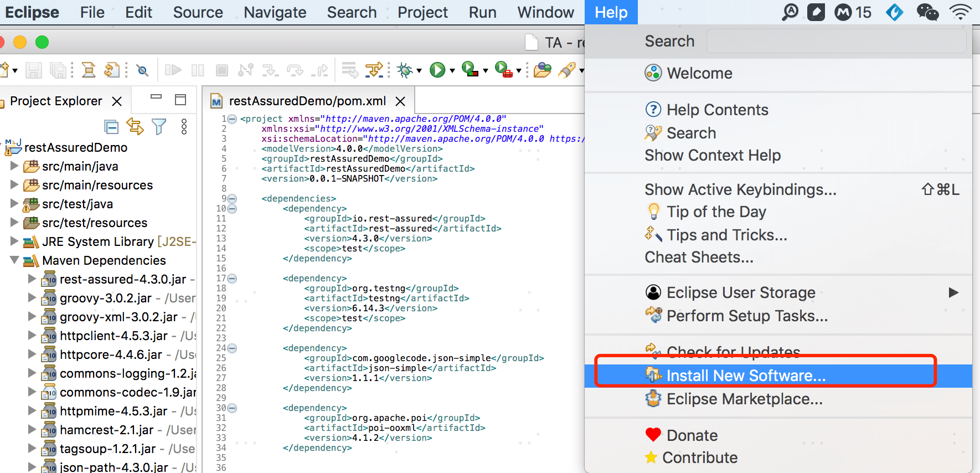Open the Project menu

422,12
